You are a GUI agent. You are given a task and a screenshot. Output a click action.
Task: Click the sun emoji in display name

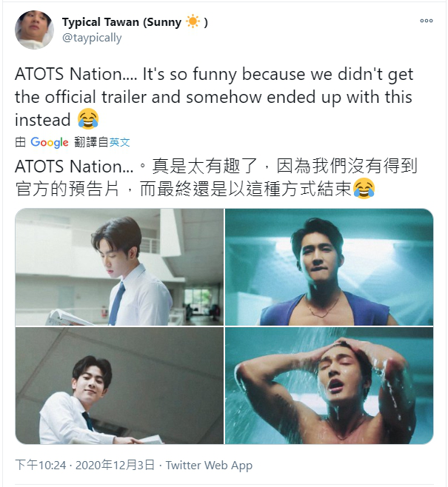pyautogui.click(x=193, y=21)
